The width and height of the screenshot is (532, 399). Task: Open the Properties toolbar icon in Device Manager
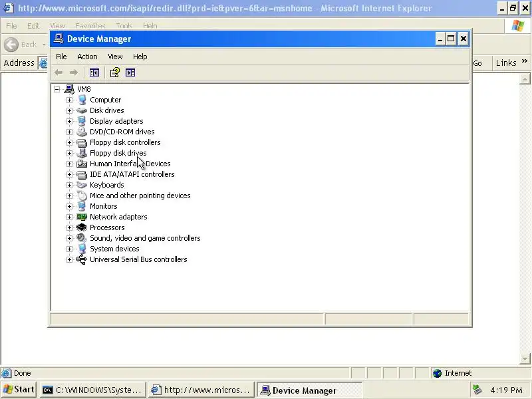point(114,72)
